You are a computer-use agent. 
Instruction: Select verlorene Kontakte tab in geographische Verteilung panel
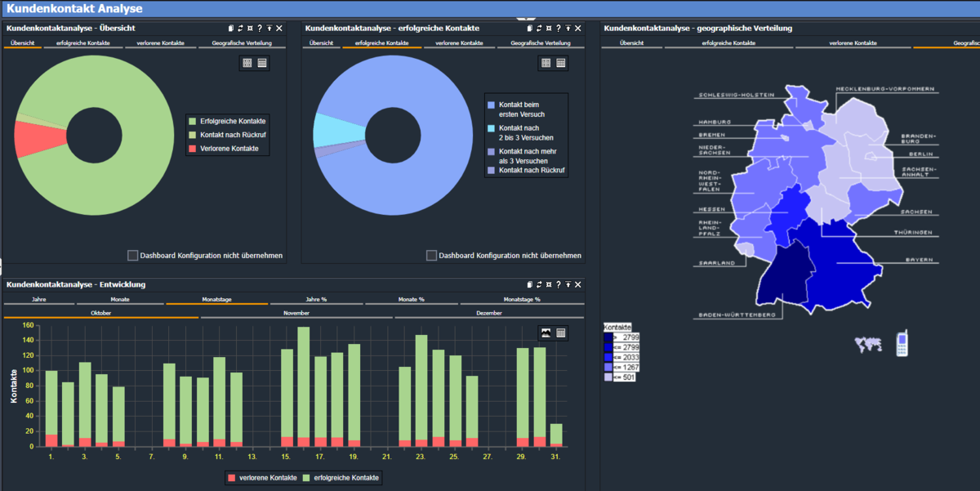(x=853, y=42)
